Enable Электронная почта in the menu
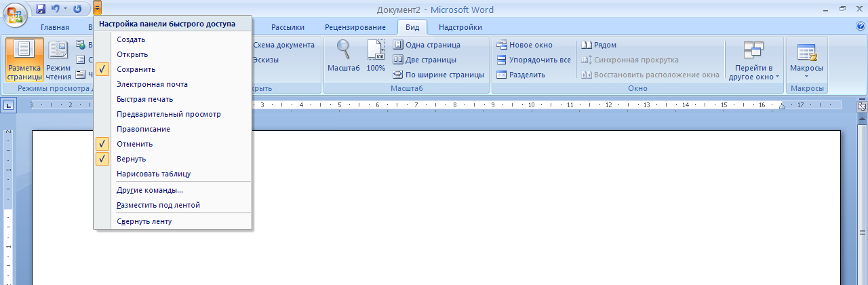Viewport: 868px width, 285px height. [173, 84]
